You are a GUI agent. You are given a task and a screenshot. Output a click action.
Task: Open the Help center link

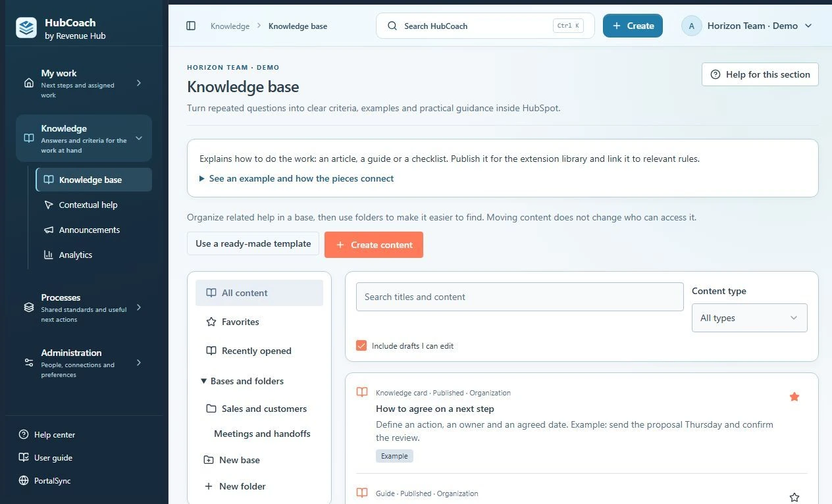pyautogui.click(x=47, y=434)
